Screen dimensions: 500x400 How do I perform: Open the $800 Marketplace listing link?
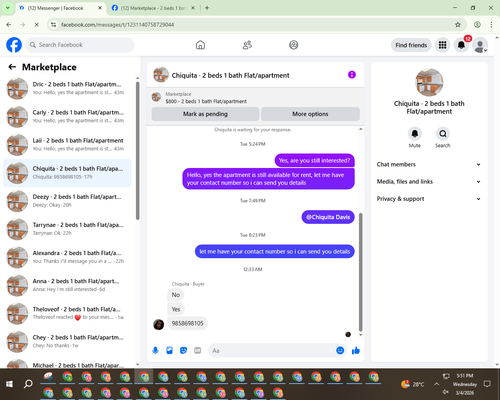[x=206, y=101]
